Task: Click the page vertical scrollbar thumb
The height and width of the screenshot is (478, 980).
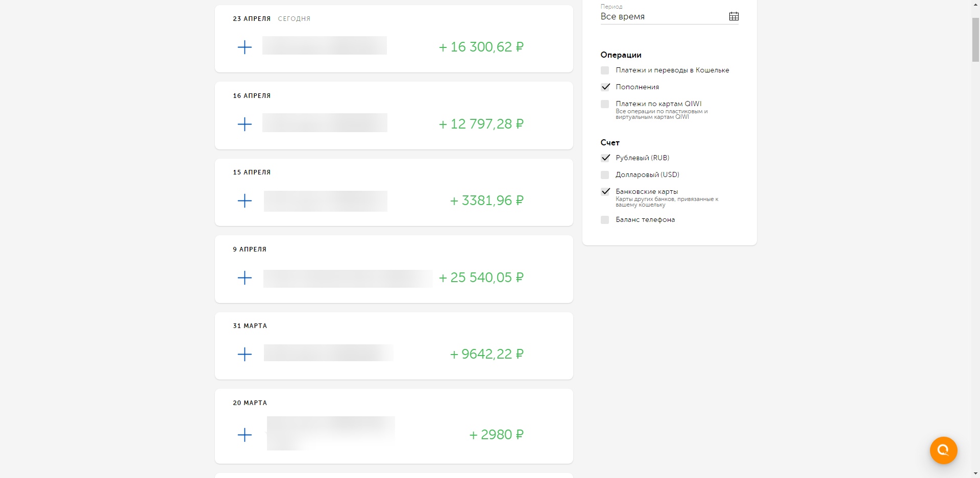Action: click(x=975, y=40)
